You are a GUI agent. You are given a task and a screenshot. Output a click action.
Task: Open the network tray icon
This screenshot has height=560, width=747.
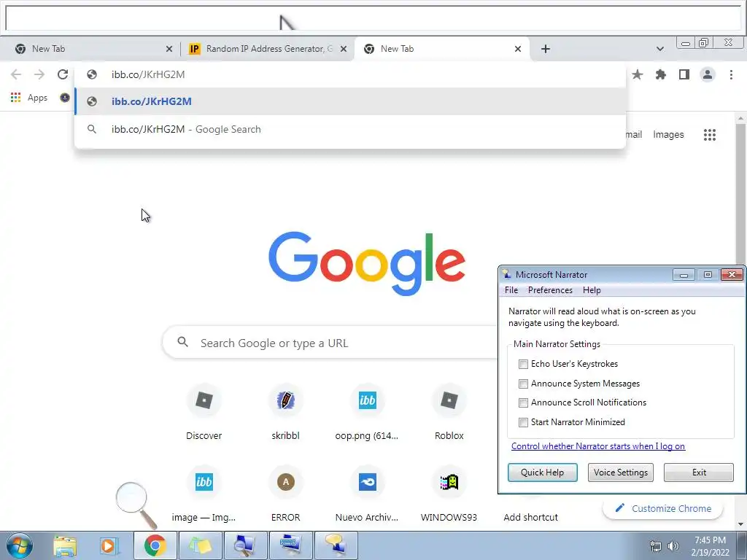click(656, 547)
